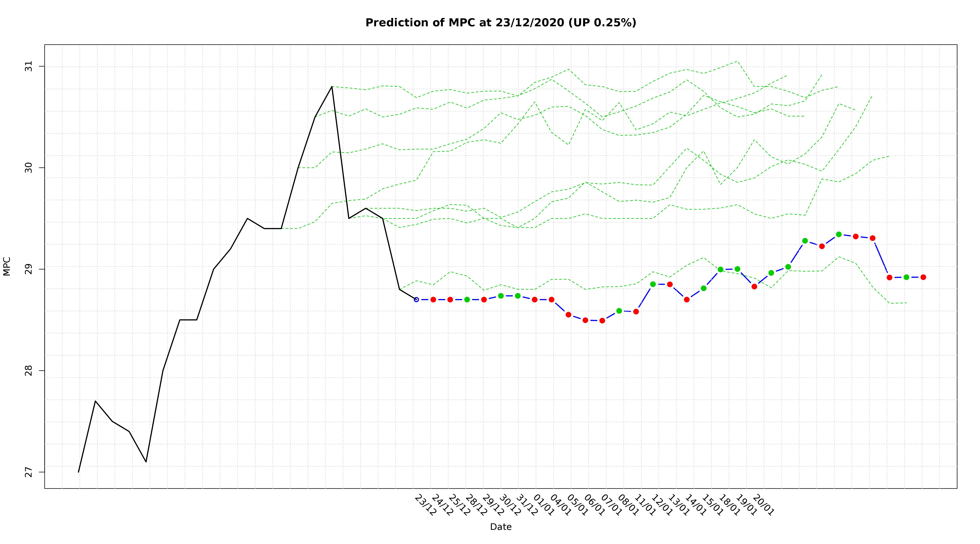Click the 'MPC' y-axis title
The height and width of the screenshot is (544, 980).
(7, 266)
